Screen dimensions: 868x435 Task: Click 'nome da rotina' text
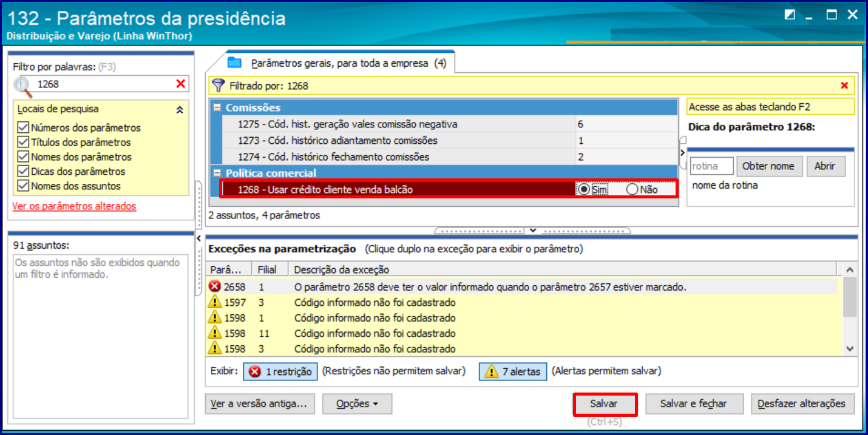725,185
